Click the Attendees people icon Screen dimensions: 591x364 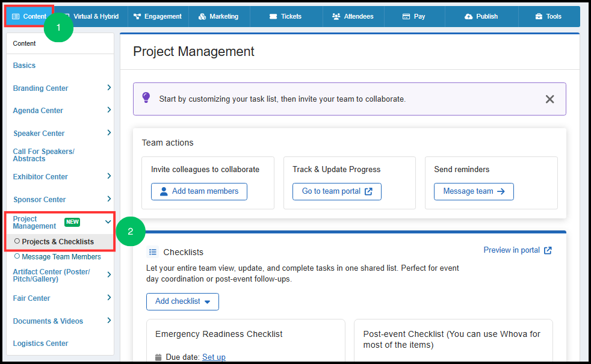[x=336, y=16]
